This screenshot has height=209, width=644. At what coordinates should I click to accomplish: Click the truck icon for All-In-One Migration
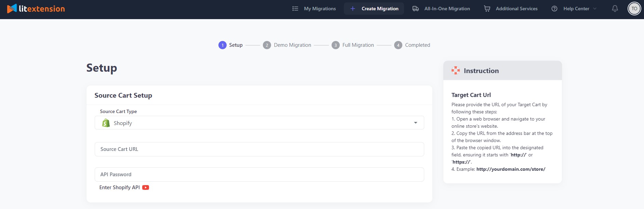coord(416,9)
